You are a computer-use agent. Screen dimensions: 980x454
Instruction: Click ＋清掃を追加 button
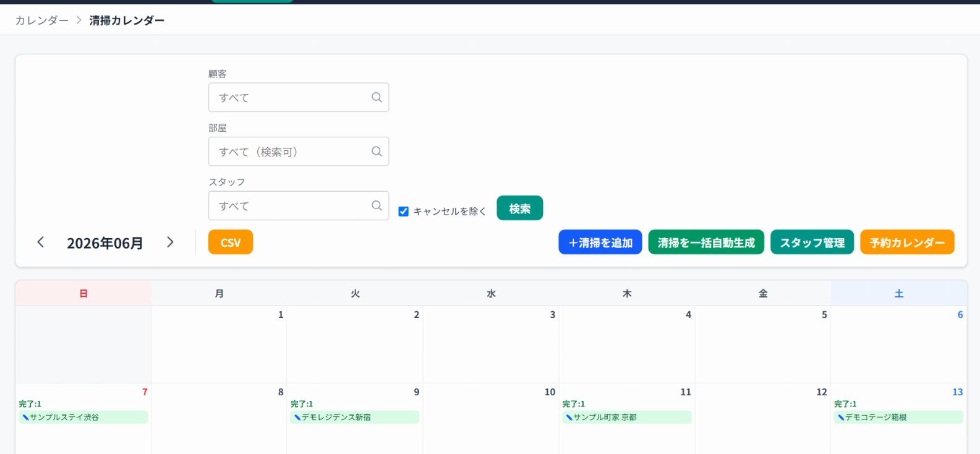click(x=600, y=242)
